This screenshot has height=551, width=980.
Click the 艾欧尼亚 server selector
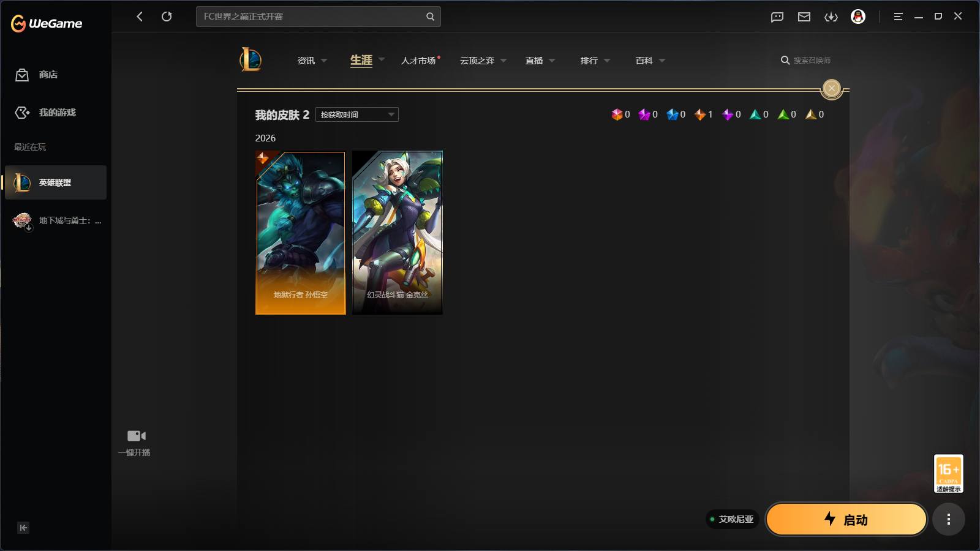click(733, 519)
